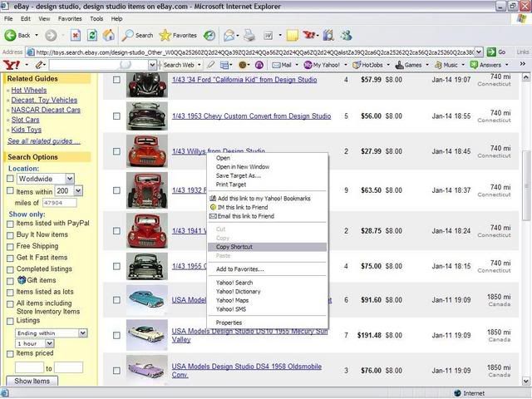
Task: Open the Hot Wheels guide link
Action: [x=29, y=91]
